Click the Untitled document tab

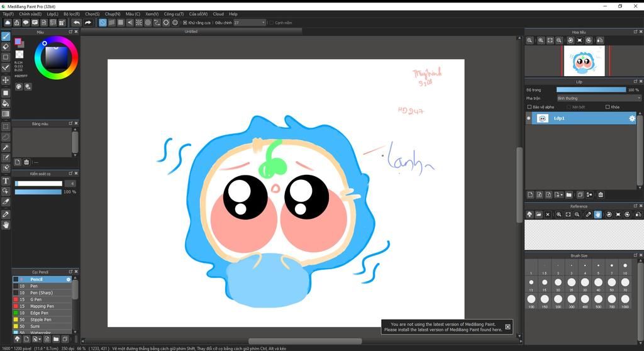(x=191, y=31)
